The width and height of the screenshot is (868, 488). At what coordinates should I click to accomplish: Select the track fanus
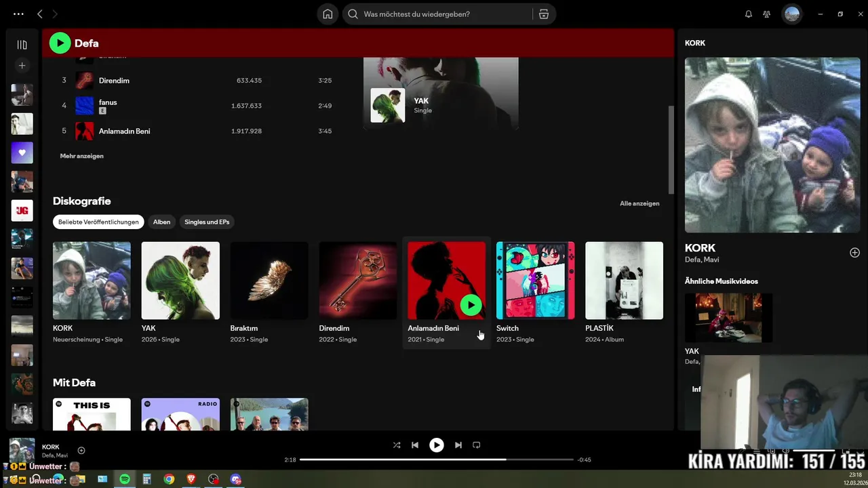(108, 102)
